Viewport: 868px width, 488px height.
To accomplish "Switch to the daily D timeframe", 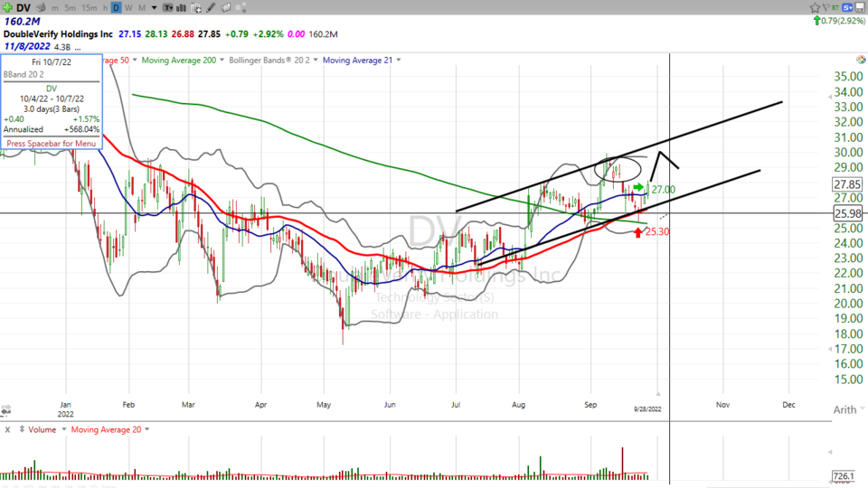I will [116, 8].
